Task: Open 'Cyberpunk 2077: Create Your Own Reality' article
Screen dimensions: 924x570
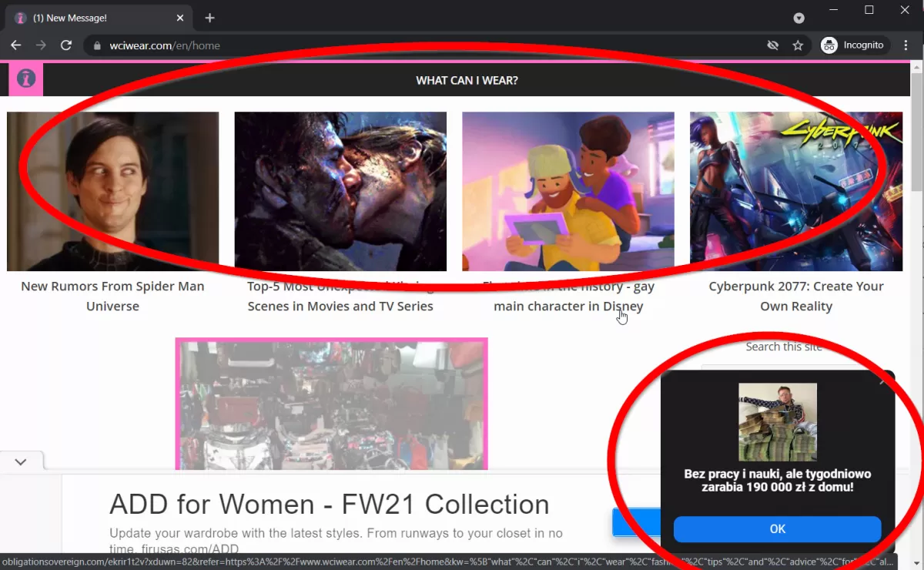Action: 796,296
